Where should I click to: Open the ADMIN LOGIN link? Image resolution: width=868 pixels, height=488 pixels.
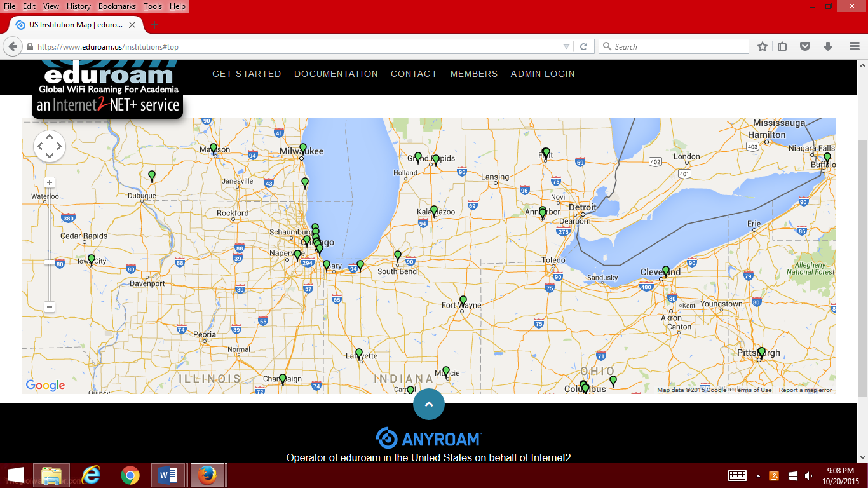tap(543, 74)
